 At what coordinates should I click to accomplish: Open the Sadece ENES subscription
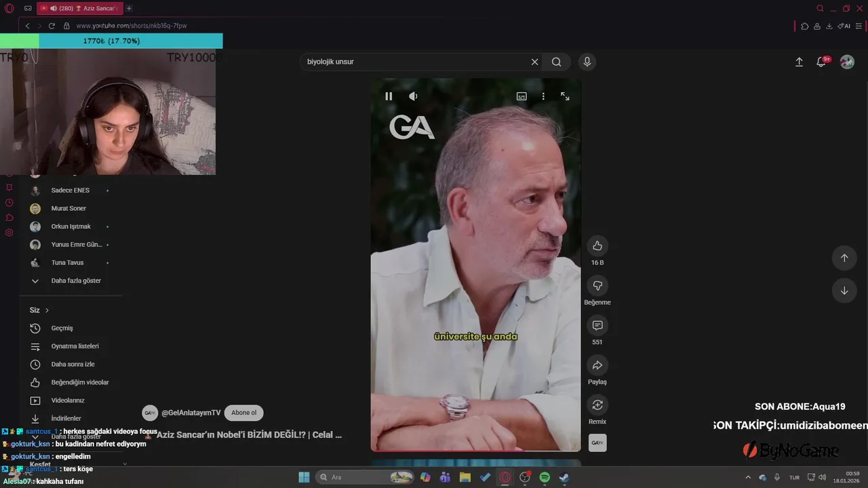coord(71,190)
